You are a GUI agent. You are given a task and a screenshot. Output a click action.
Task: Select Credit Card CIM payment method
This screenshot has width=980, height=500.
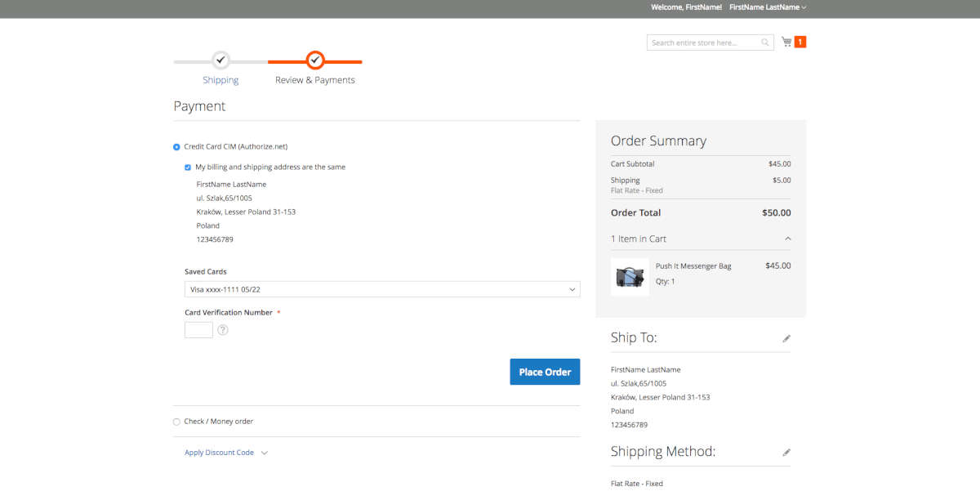click(176, 147)
